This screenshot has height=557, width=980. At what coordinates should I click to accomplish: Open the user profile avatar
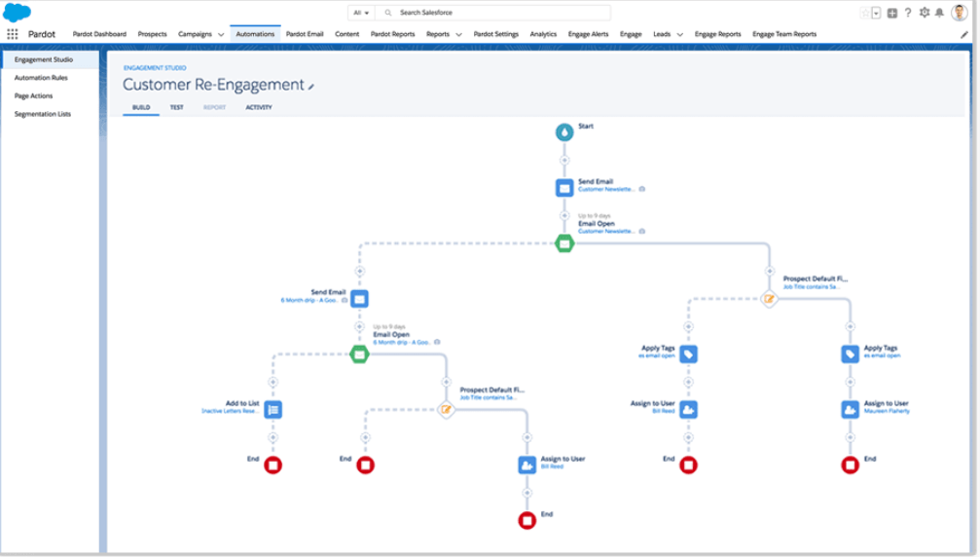960,13
